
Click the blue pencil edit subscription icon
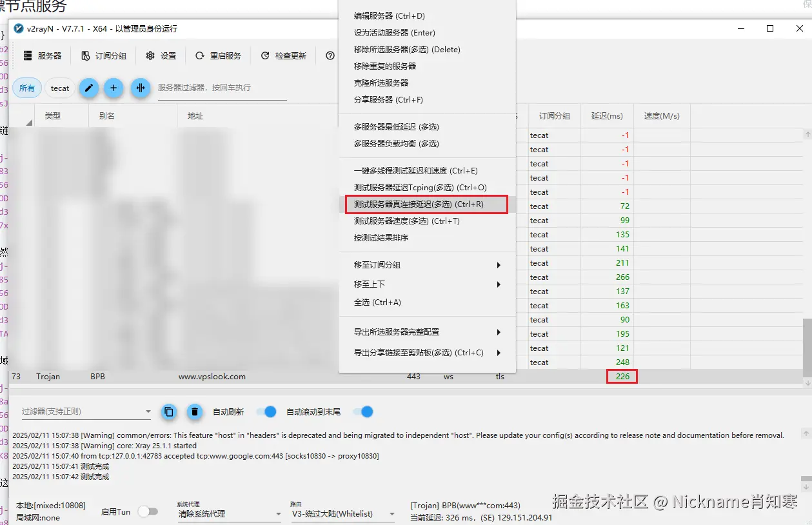(x=89, y=88)
